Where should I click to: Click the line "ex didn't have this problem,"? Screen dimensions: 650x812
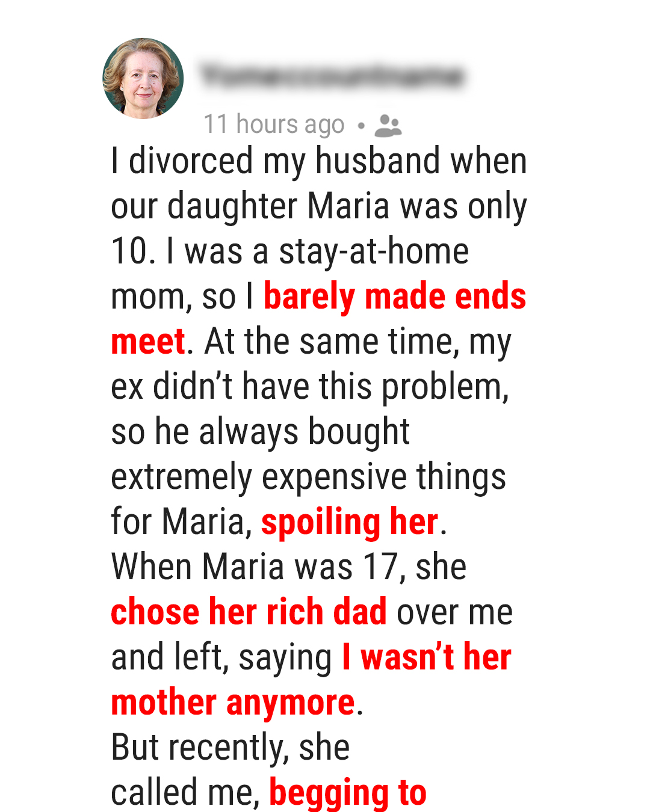310,387
